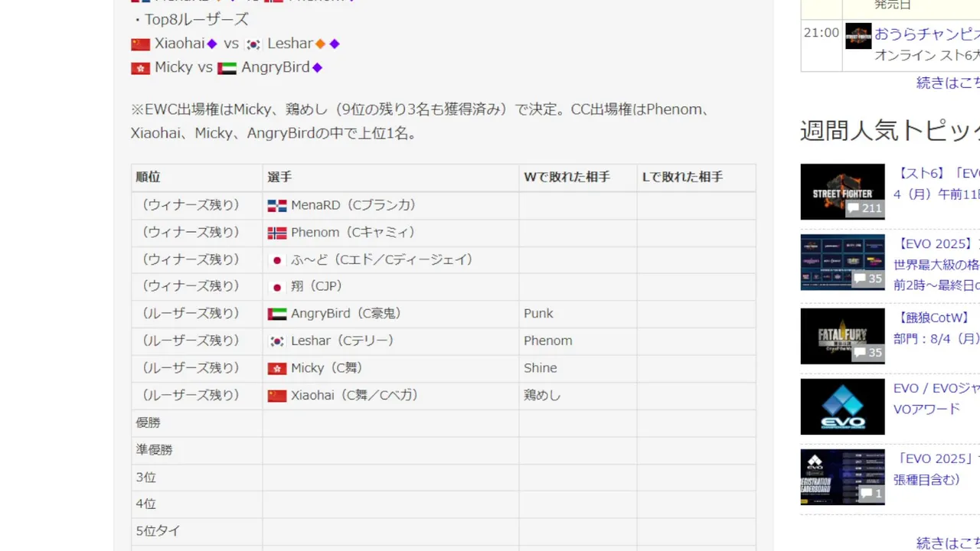Click the 優勝 rank cell
Screen dimensions: 980x551
click(x=197, y=423)
